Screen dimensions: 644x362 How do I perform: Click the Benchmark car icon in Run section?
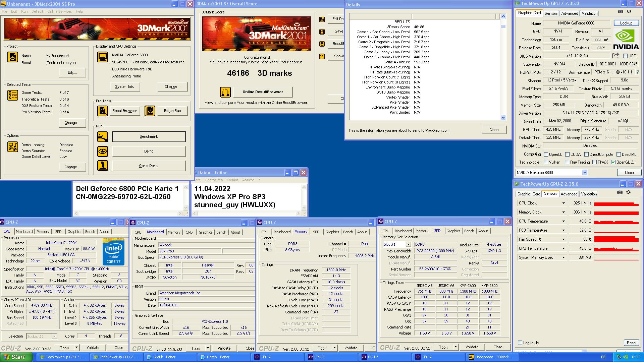103,137
